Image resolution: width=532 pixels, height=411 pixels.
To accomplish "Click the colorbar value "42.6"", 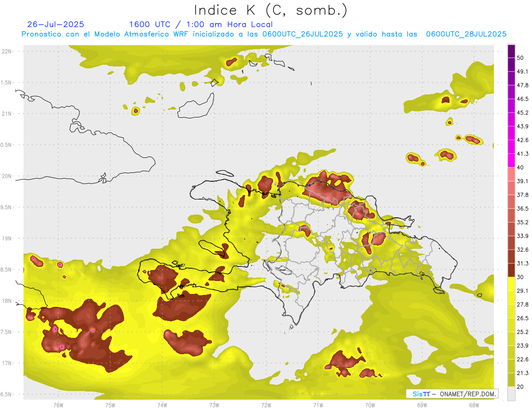I will point(523,140).
